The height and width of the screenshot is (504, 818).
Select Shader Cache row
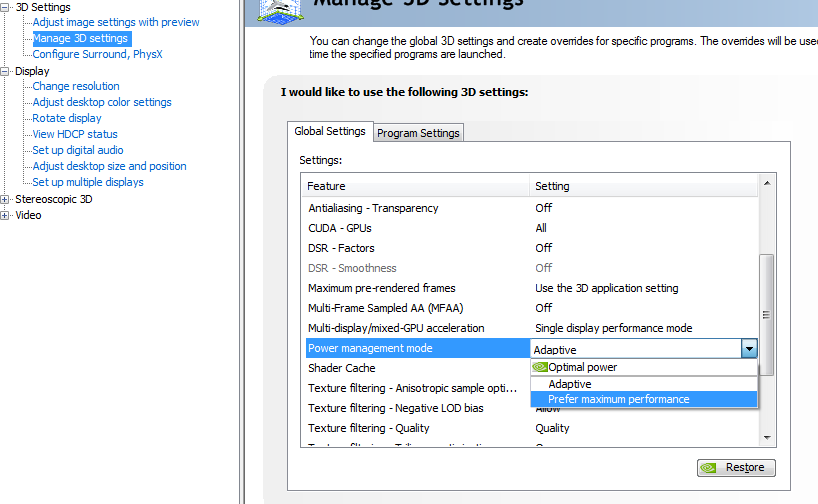point(418,368)
